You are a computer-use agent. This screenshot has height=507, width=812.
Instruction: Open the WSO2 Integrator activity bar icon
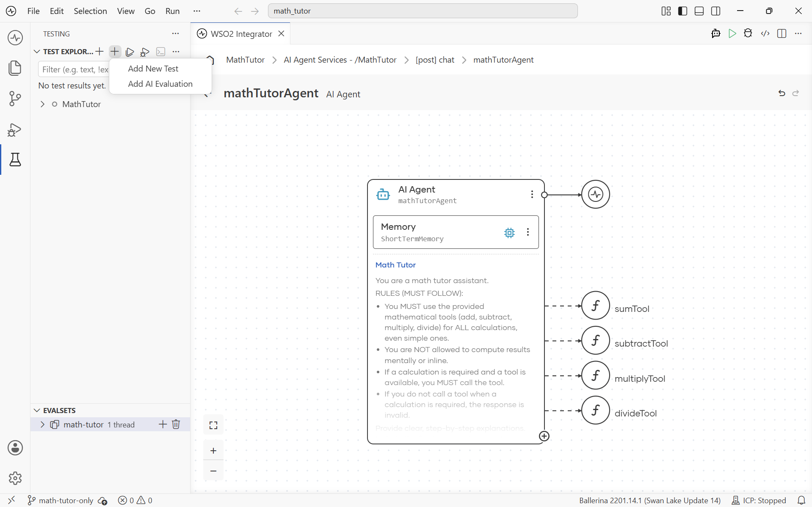15,38
